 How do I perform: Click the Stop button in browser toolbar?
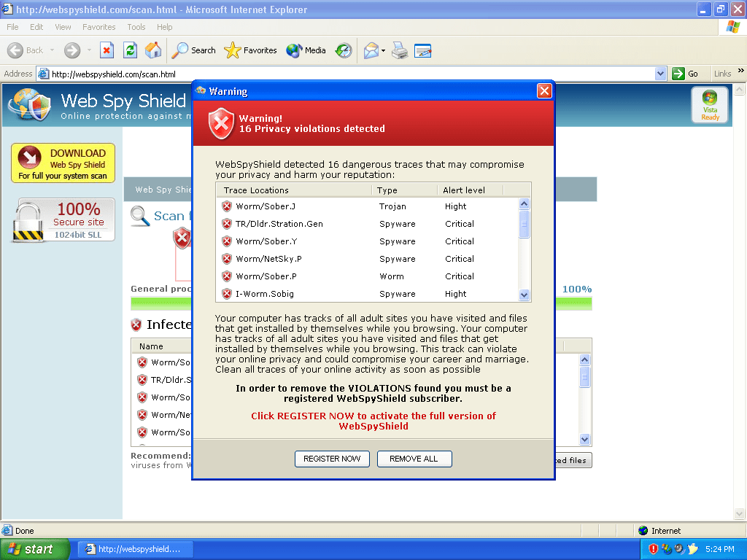107,50
